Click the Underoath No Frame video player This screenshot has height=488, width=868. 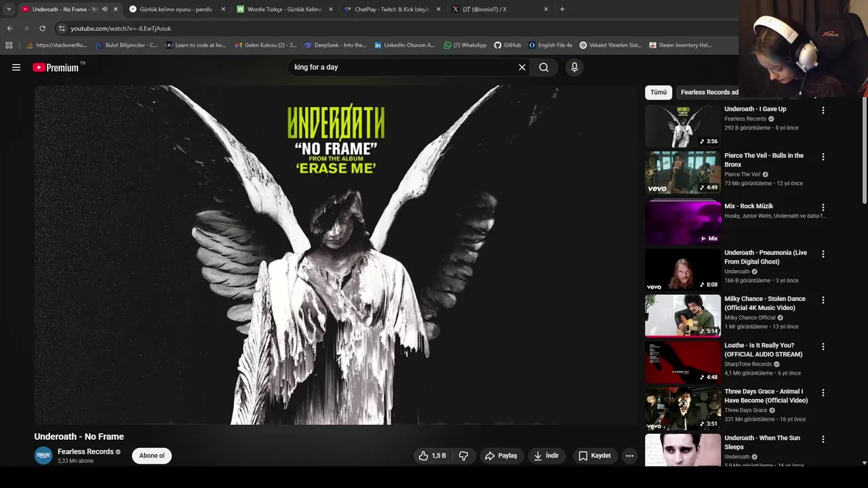click(336, 255)
